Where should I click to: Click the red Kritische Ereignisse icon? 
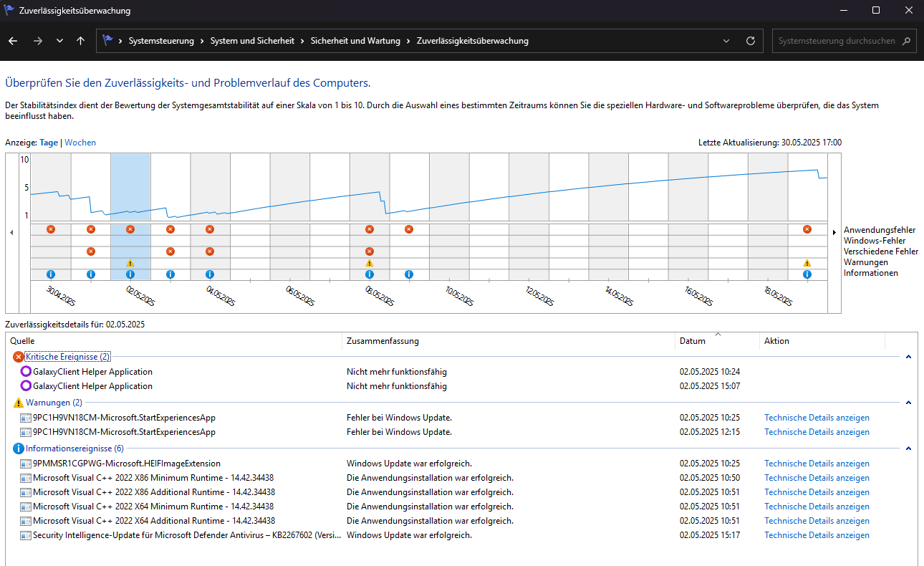coord(19,357)
